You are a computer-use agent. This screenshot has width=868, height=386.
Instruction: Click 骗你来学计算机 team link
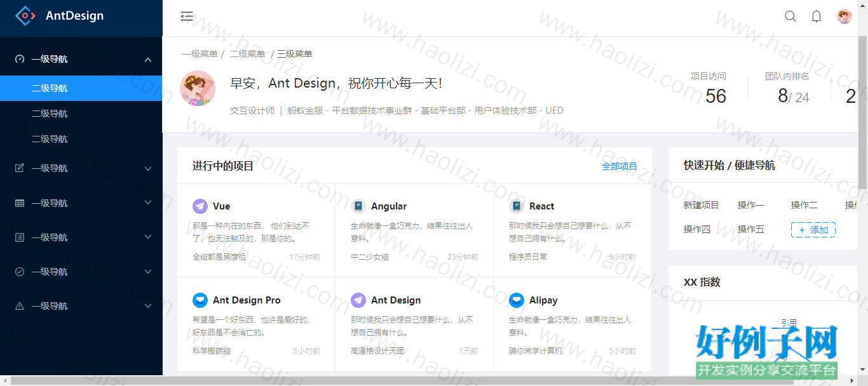[x=536, y=351]
